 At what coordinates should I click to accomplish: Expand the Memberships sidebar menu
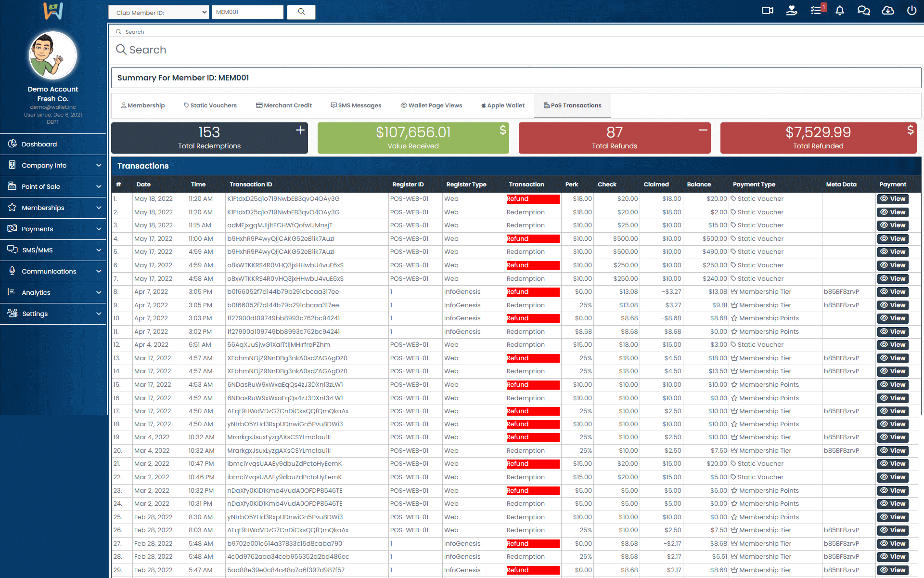coord(53,208)
